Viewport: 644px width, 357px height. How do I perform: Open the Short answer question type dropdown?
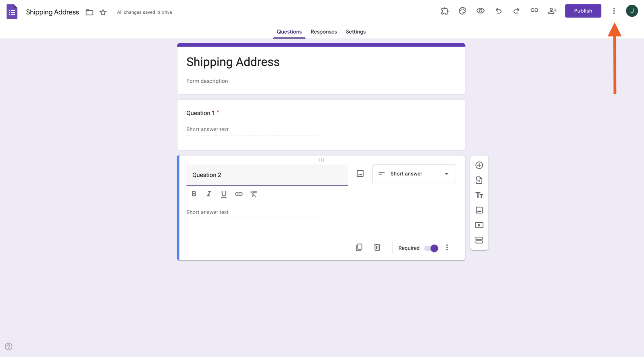click(x=414, y=173)
